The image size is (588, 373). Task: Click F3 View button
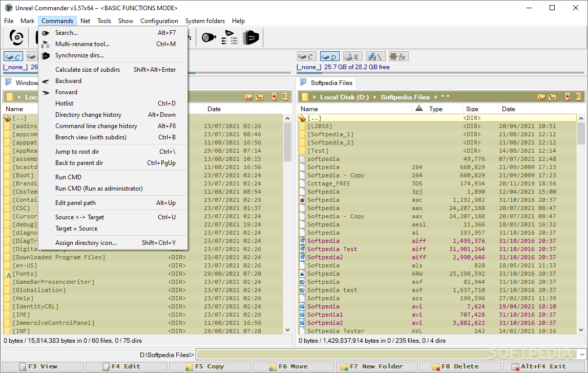pos(43,367)
